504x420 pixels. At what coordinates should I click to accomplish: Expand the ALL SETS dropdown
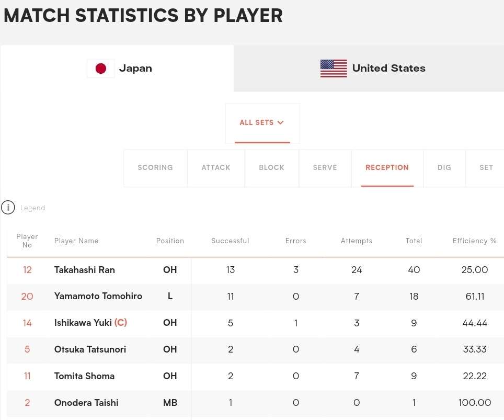click(x=262, y=123)
